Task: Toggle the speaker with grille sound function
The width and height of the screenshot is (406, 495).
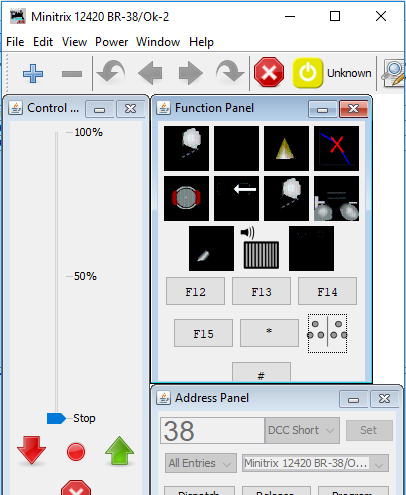Action: click(x=261, y=248)
